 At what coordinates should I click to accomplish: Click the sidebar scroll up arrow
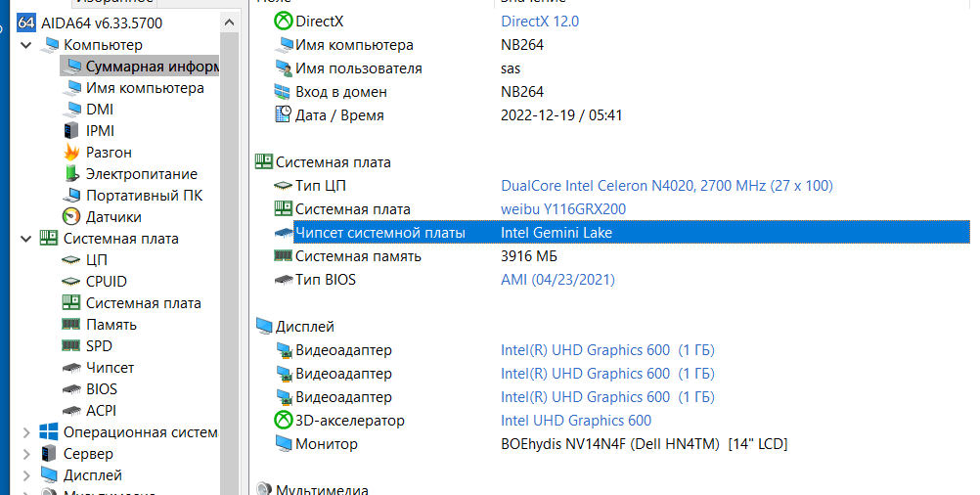(230, 23)
